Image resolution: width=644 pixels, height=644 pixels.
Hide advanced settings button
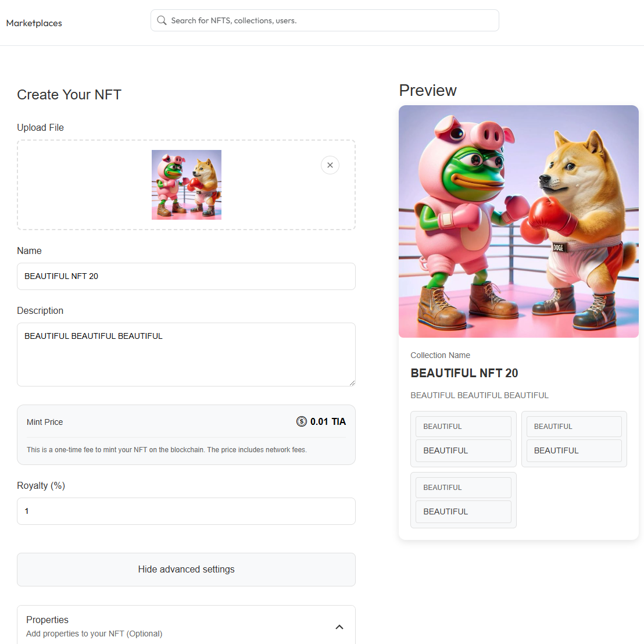tap(186, 569)
